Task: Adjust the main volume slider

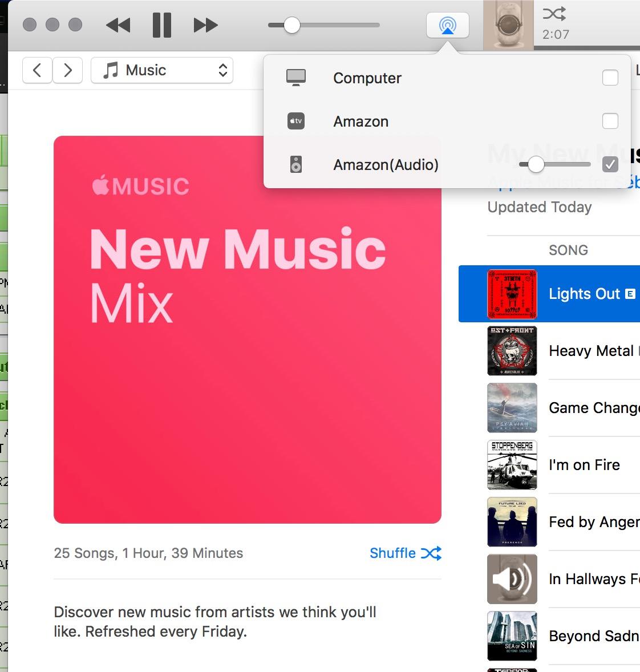Action: click(323, 25)
